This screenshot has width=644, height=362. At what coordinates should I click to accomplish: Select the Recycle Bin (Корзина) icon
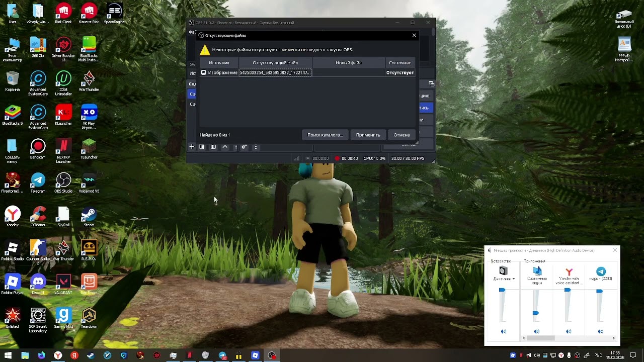(x=12, y=81)
